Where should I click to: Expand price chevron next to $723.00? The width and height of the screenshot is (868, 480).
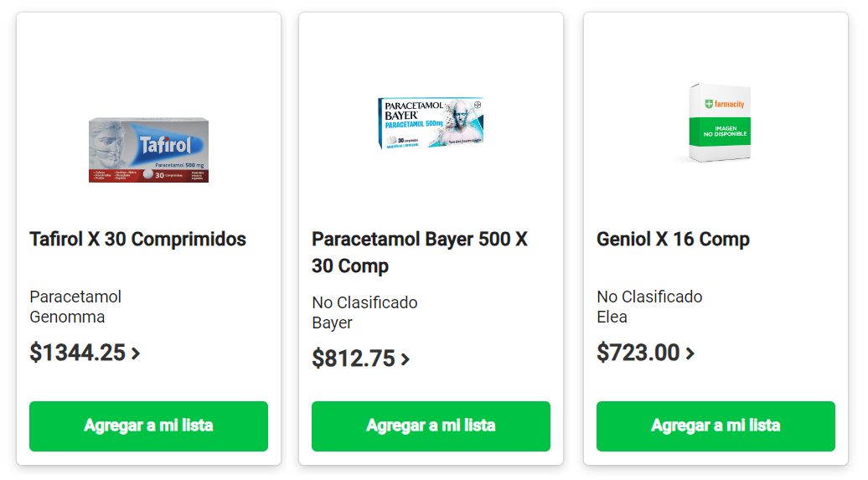click(x=690, y=354)
